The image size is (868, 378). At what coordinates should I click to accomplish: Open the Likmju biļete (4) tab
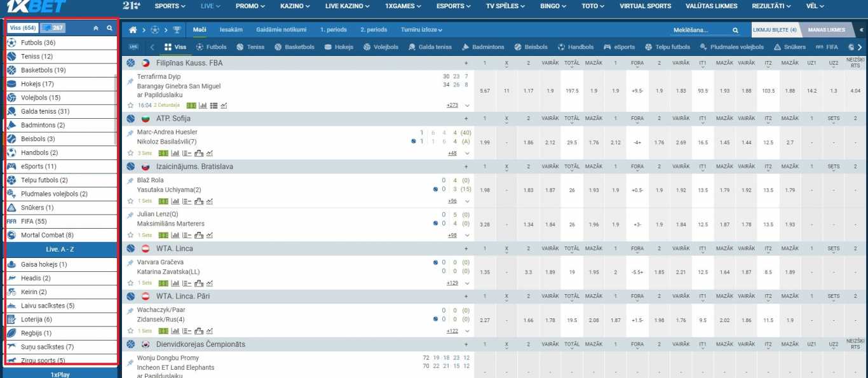pyautogui.click(x=775, y=30)
